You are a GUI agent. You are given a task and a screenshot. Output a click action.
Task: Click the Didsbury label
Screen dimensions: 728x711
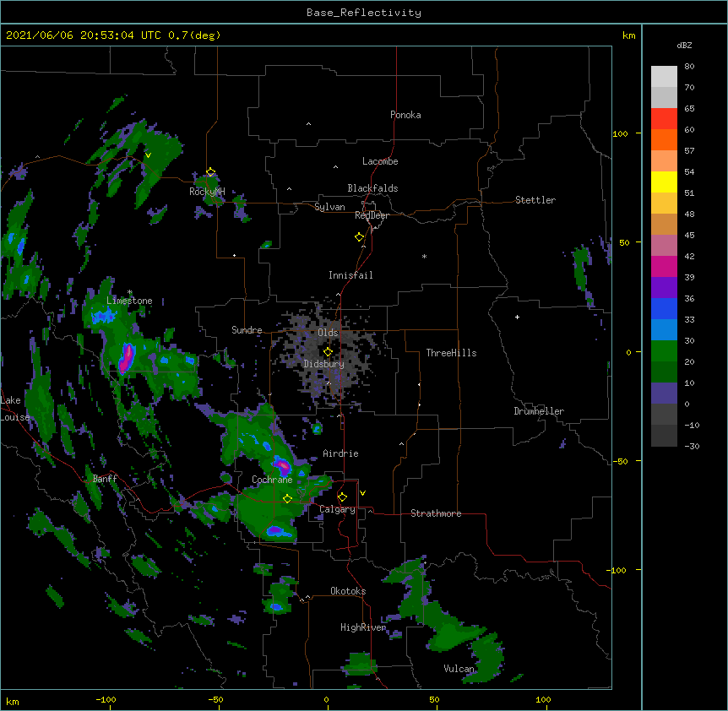tap(324, 364)
